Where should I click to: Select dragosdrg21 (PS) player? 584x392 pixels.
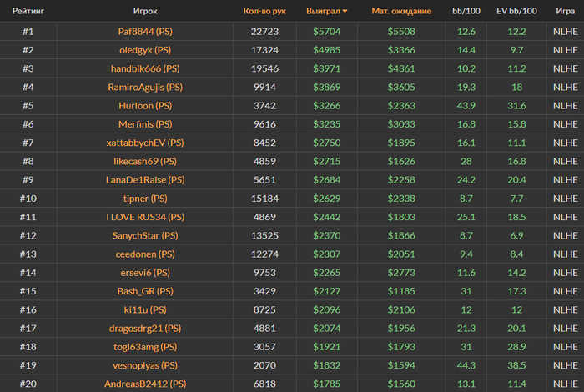pos(145,329)
